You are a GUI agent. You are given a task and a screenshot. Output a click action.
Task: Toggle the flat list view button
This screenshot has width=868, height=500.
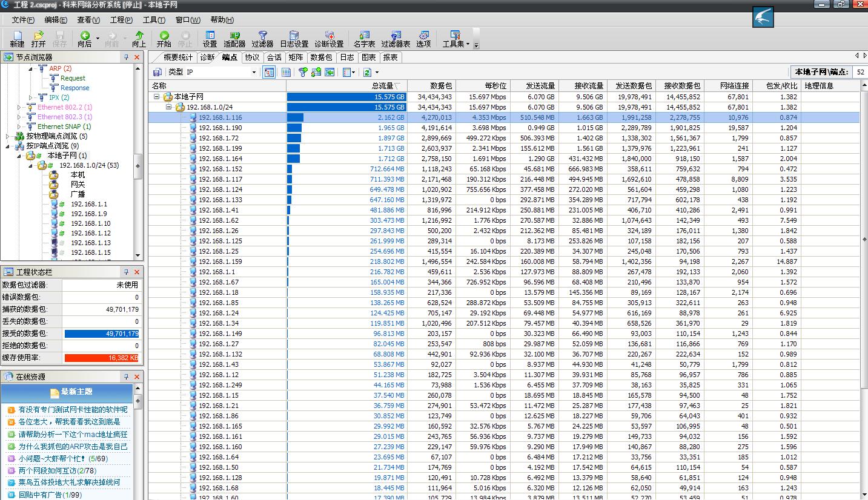286,72
